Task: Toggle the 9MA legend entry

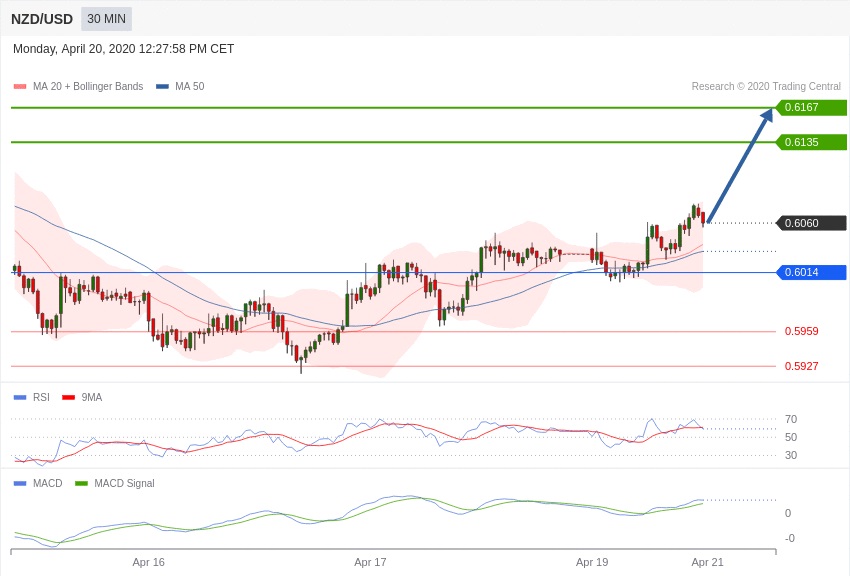Action: point(82,397)
